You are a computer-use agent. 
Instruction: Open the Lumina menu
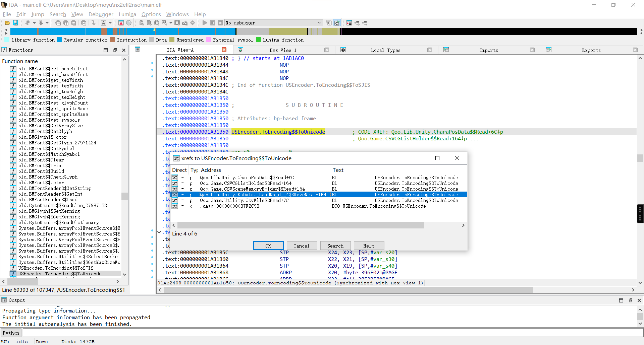coord(127,14)
